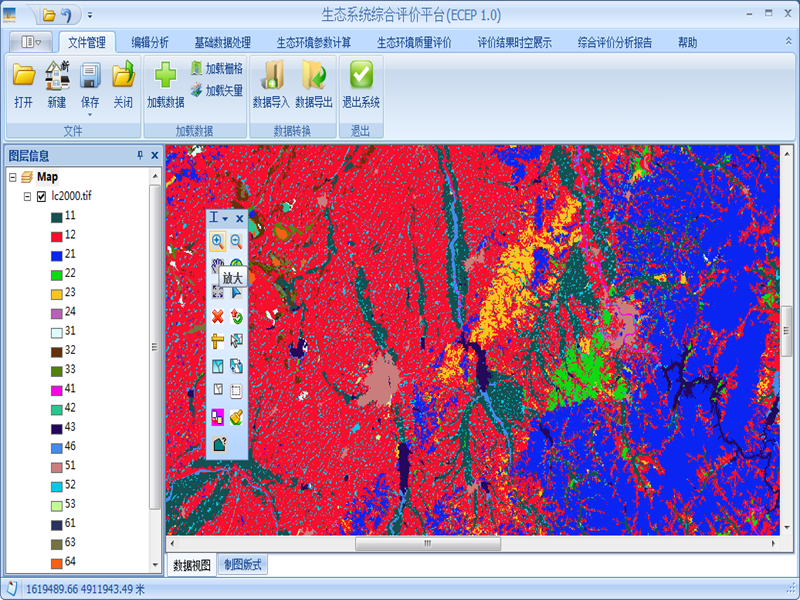Click the 新建 (New) house icon

click(57, 77)
